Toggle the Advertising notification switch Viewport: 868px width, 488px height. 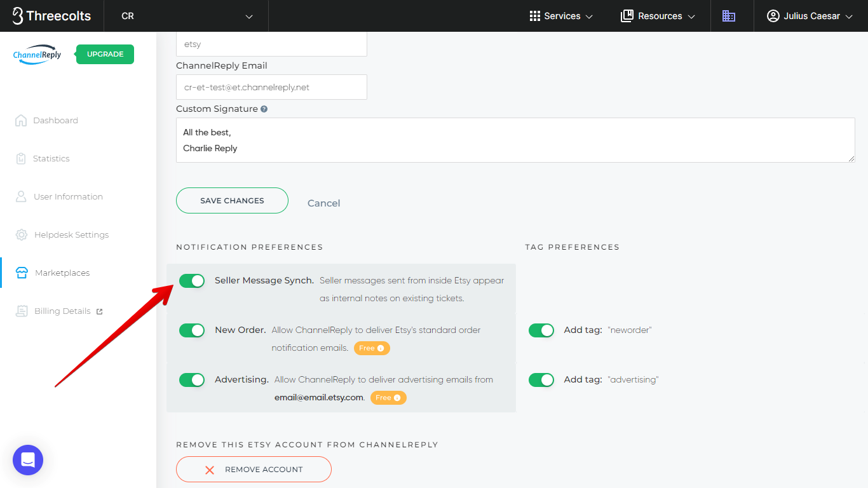pyautogui.click(x=192, y=380)
